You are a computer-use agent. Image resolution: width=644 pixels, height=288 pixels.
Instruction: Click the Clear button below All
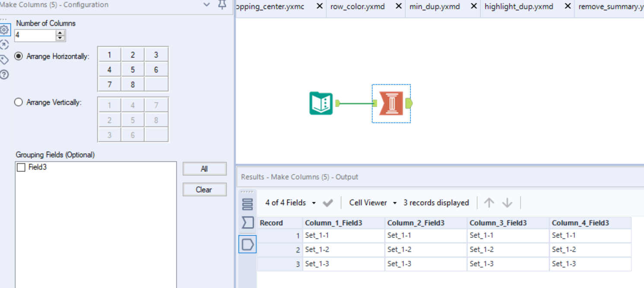tap(204, 189)
